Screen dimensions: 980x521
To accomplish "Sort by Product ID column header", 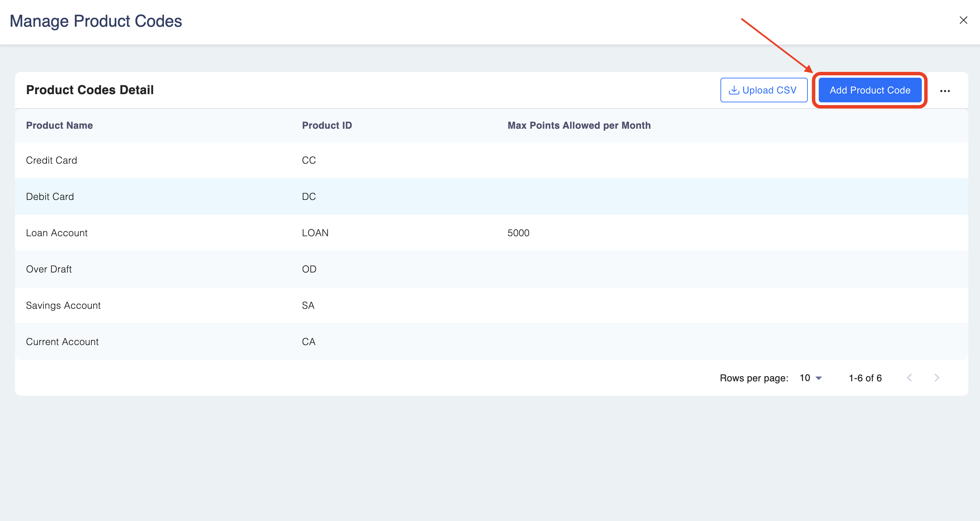I will coord(327,126).
